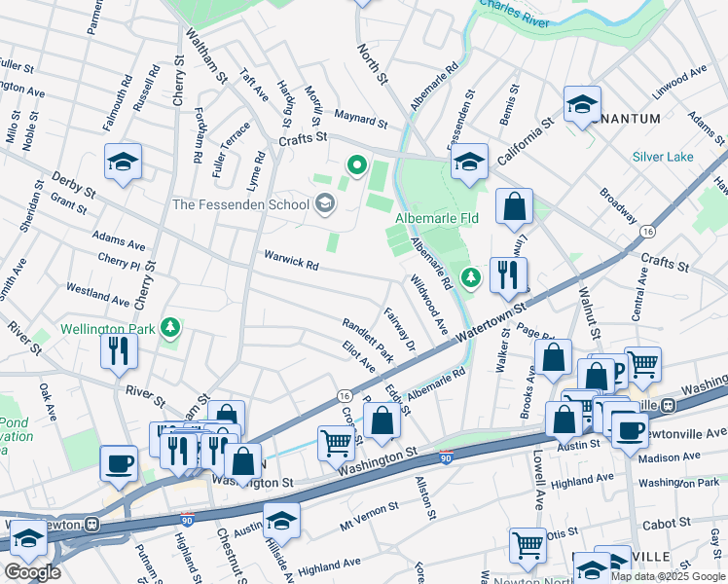This screenshot has width=728, height=584.
Task: Click the green tree marker on Albemarle Rd
Action: click(x=471, y=279)
